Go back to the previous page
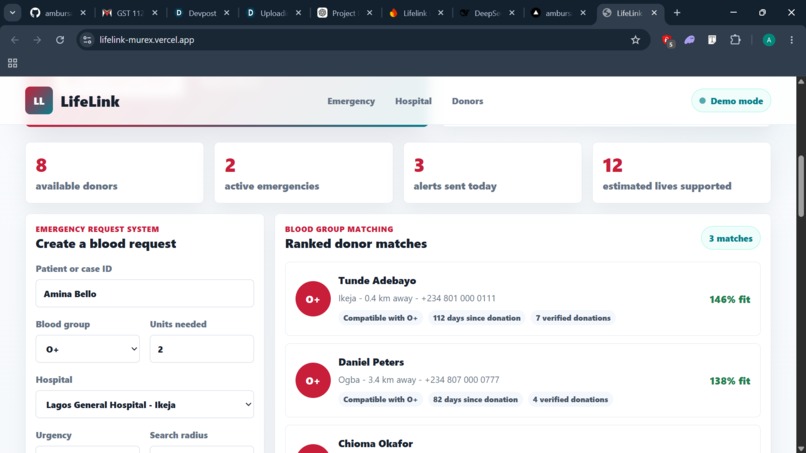806x453 pixels. pos(14,40)
